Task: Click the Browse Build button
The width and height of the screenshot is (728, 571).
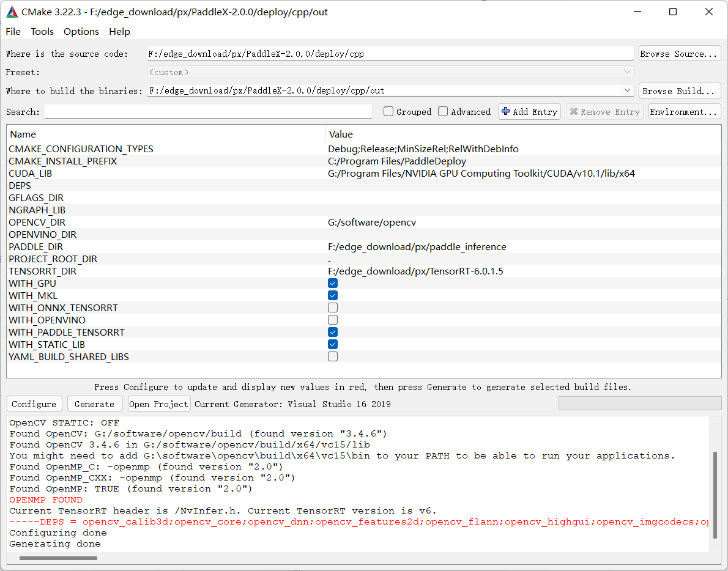Action: point(680,91)
